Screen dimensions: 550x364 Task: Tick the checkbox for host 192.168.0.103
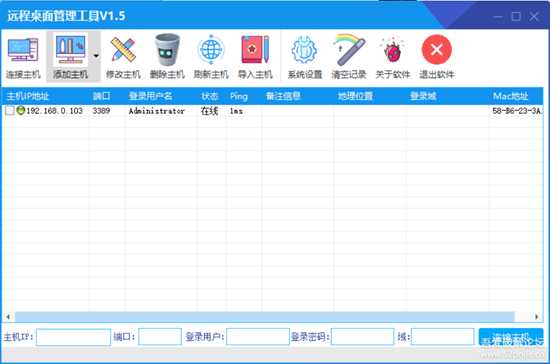pyautogui.click(x=10, y=111)
